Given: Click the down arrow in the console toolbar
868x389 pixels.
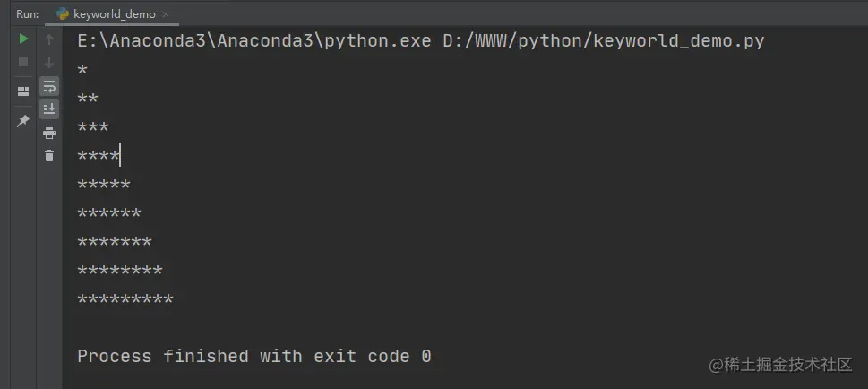Looking at the screenshot, I should point(49,63).
